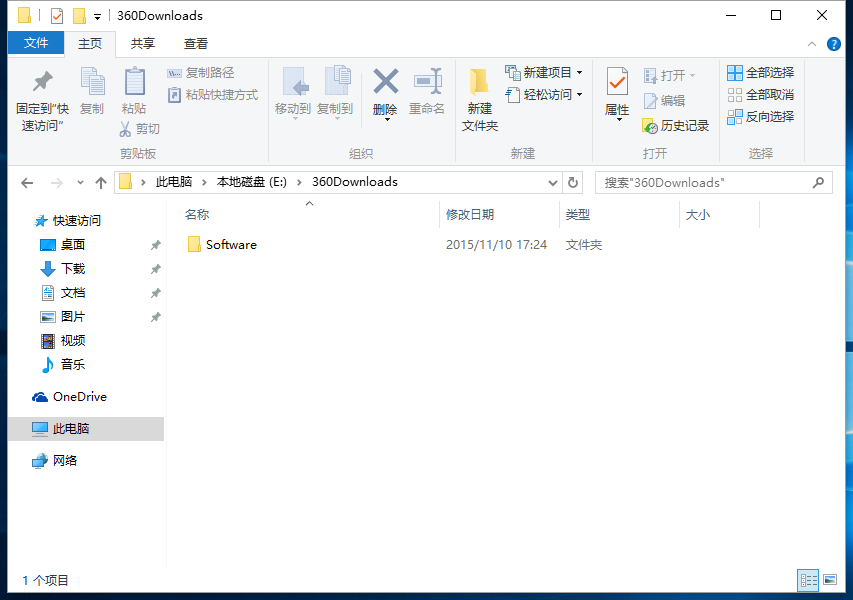This screenshot has height=600, width=853.
Task: Switch to the 查看 view tab
Action: pyautogui.click(x=195, y=44)
